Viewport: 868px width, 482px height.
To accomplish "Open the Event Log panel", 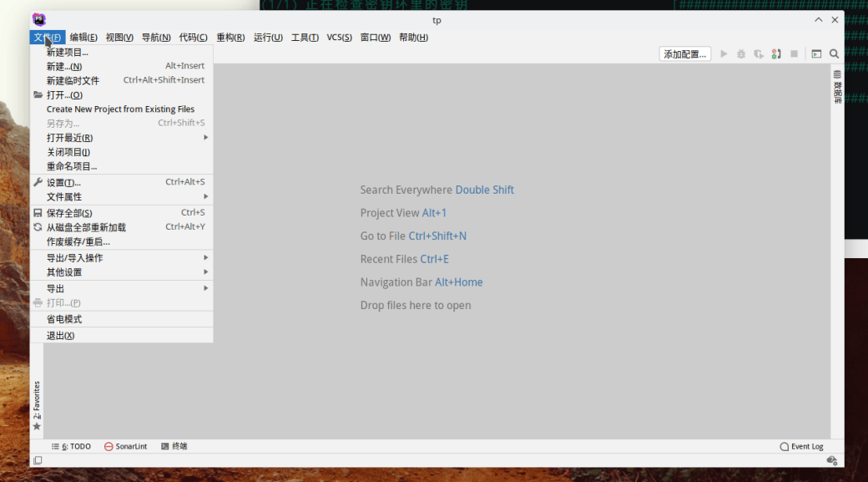I will (801, 447).
